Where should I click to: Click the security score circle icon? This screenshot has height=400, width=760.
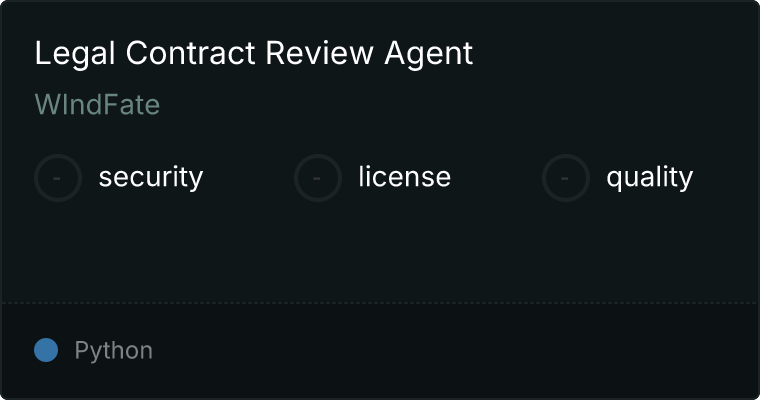[x=58, y=178]
